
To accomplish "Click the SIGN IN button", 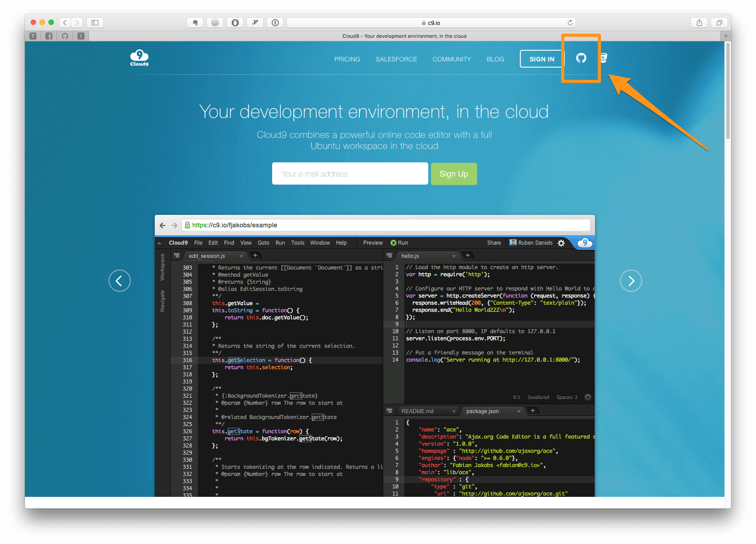I will [x=542, y=59].
